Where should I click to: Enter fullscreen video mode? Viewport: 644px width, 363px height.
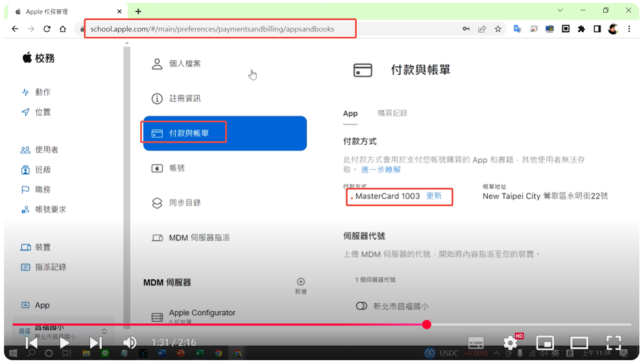(614, 342)
